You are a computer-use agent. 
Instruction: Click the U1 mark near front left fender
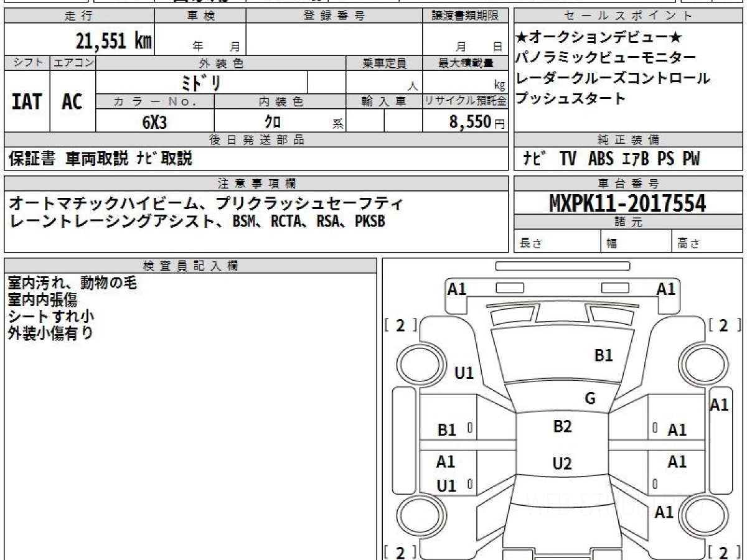(x=464, y=373)
